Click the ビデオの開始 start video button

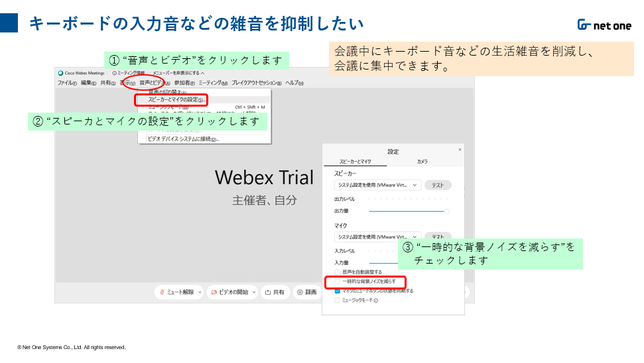click(229, 292)
